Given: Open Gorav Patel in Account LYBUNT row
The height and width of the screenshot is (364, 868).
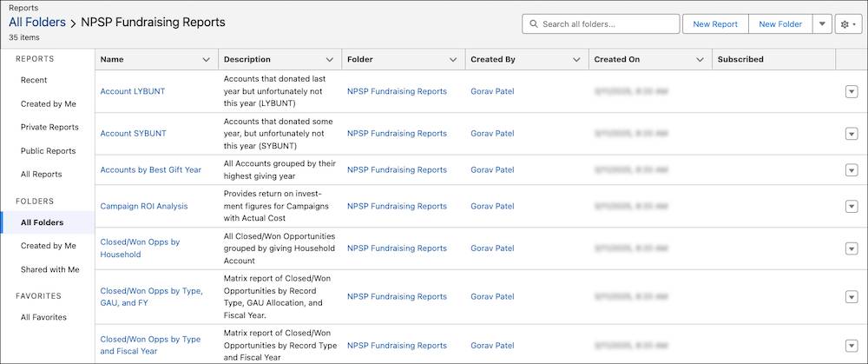Looking at the screenshot, I should tap(492, 92).
